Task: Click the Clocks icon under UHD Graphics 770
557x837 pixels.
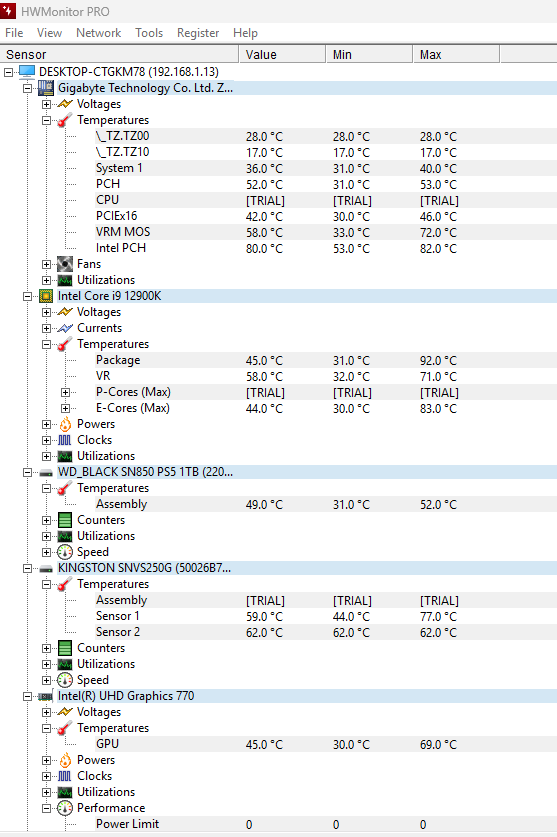Action: tap(65, 776)
